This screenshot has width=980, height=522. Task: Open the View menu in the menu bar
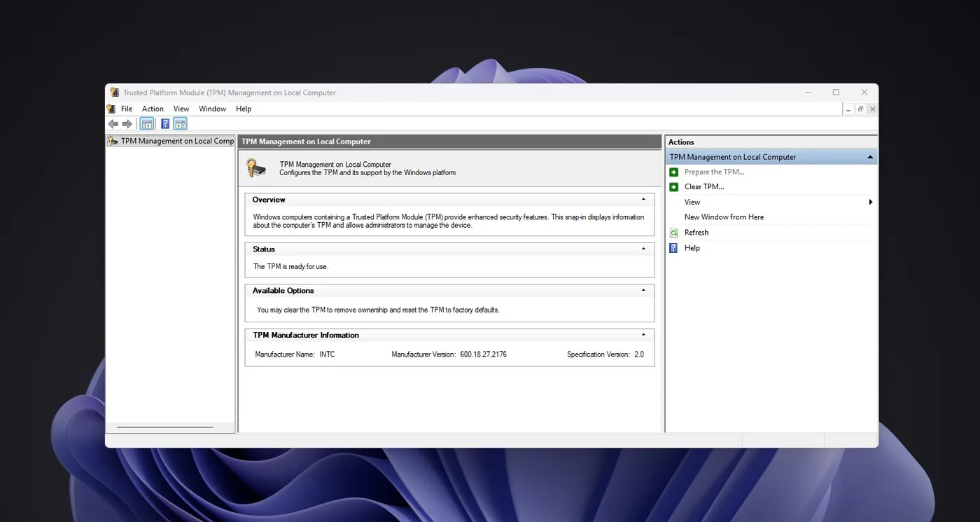click(181, 109)
